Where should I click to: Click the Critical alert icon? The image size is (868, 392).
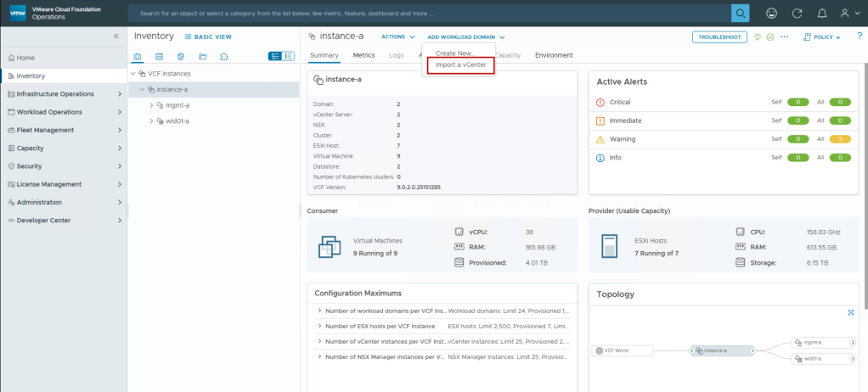click(600, 103)
